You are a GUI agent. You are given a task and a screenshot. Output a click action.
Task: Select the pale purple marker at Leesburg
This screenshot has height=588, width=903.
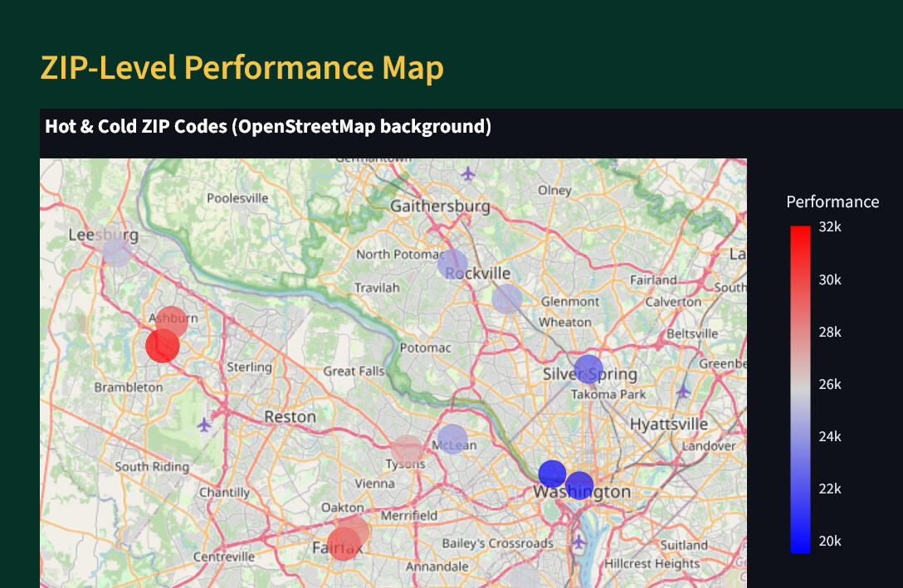[x=117, y=250]
